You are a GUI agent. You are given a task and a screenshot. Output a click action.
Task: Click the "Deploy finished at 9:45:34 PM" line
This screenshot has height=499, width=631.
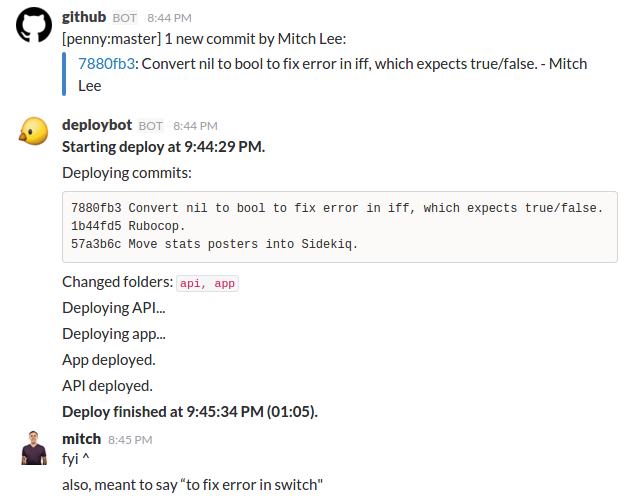click(x=190, y=411)
